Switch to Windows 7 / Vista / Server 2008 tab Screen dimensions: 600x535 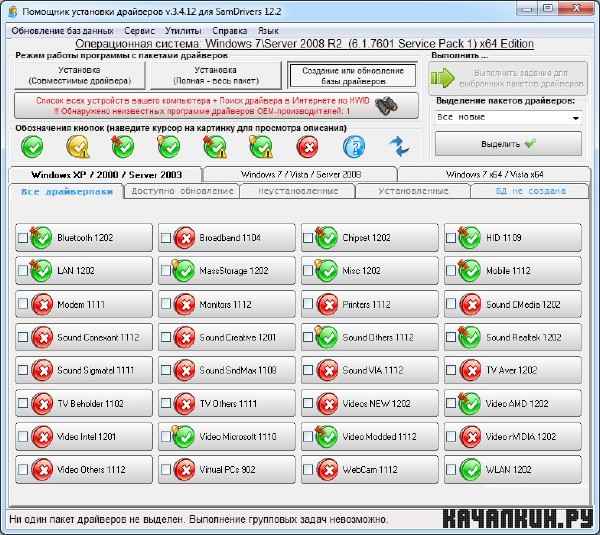(x=300, y=175)
